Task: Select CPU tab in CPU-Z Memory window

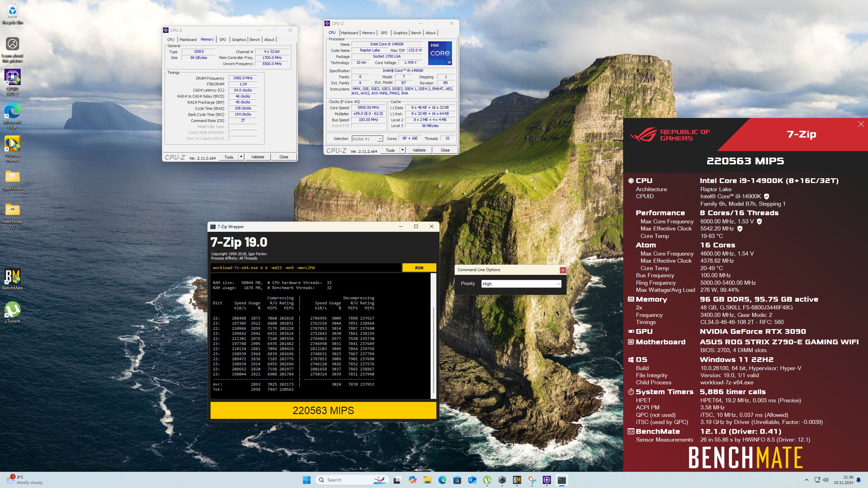Action: 171,40
